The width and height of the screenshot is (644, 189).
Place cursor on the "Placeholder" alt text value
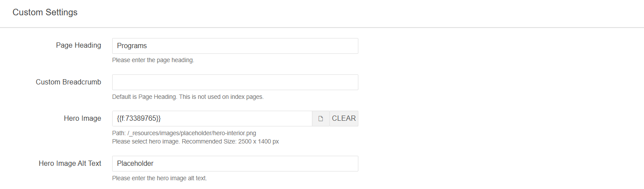[x=135, y=164]
